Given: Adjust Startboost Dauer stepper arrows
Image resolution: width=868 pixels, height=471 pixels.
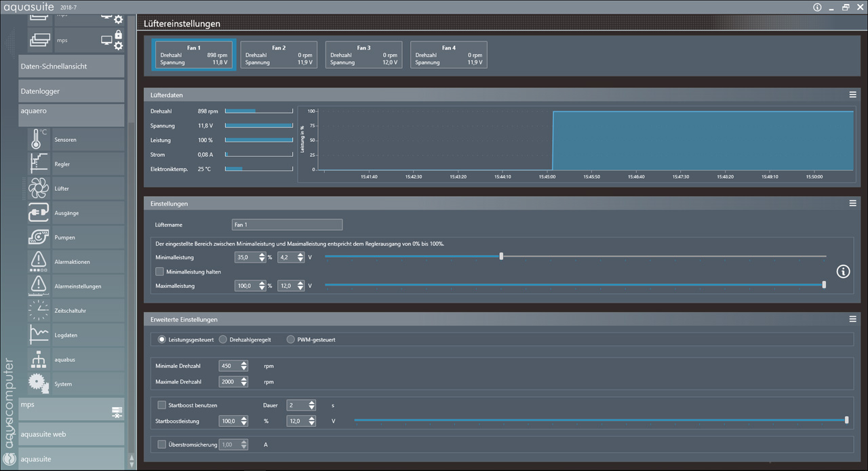Looking at the screenshot, I should coord(312,405).
